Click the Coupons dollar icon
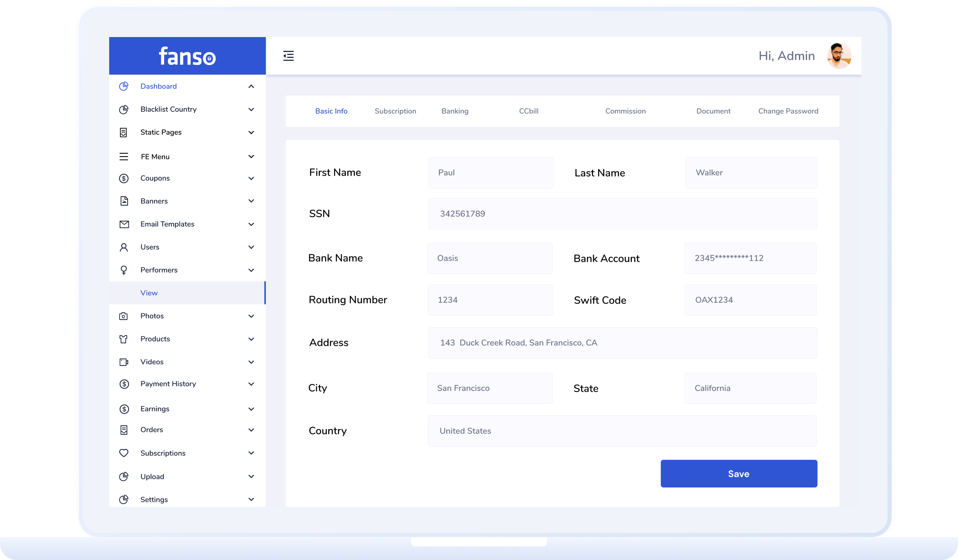Screen dimensions: 958x560 (124, 178)
